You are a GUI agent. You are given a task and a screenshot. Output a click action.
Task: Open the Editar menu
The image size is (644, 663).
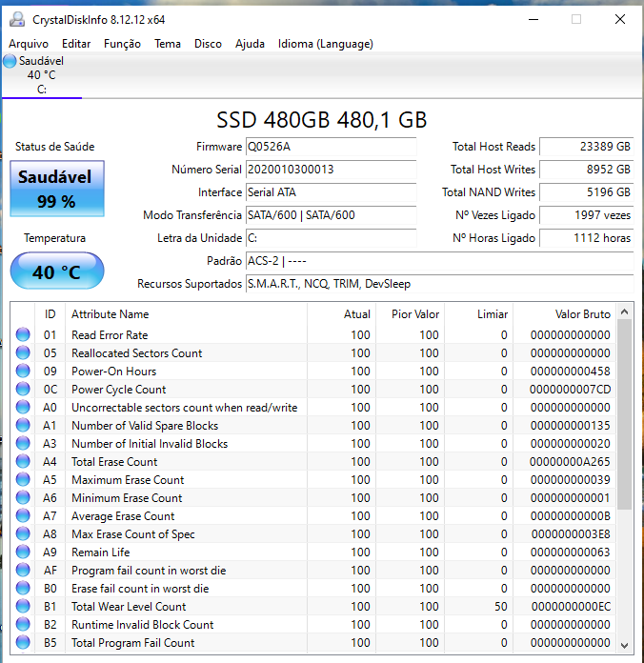tap(76, 44)
